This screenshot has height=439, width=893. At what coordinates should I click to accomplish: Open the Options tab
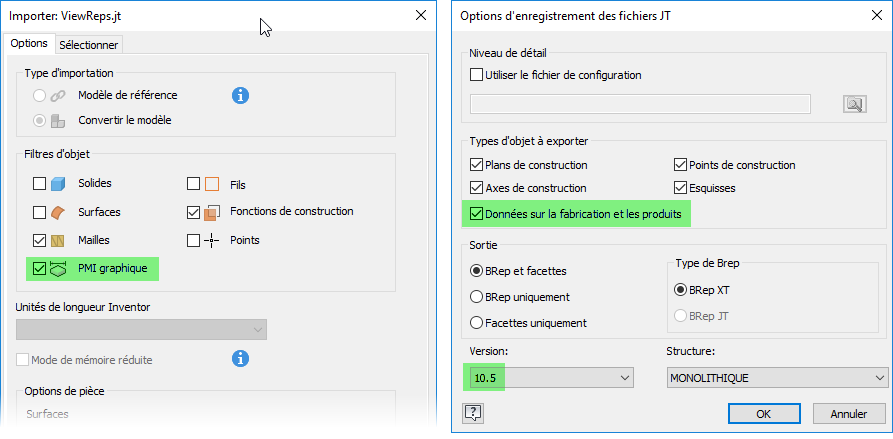29,43
